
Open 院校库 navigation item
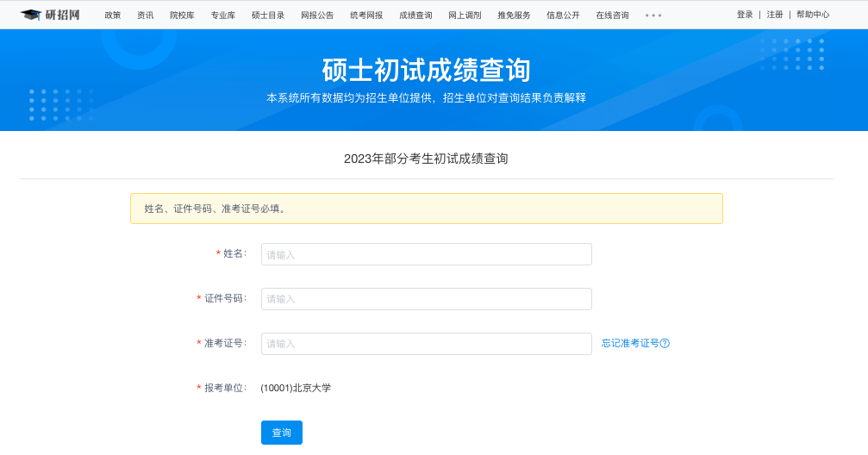182,16
